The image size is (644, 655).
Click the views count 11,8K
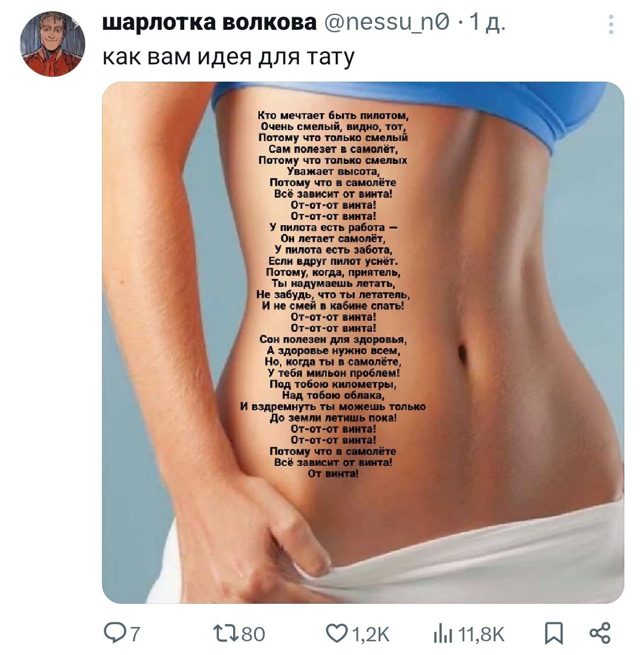(x=481, y=634)
